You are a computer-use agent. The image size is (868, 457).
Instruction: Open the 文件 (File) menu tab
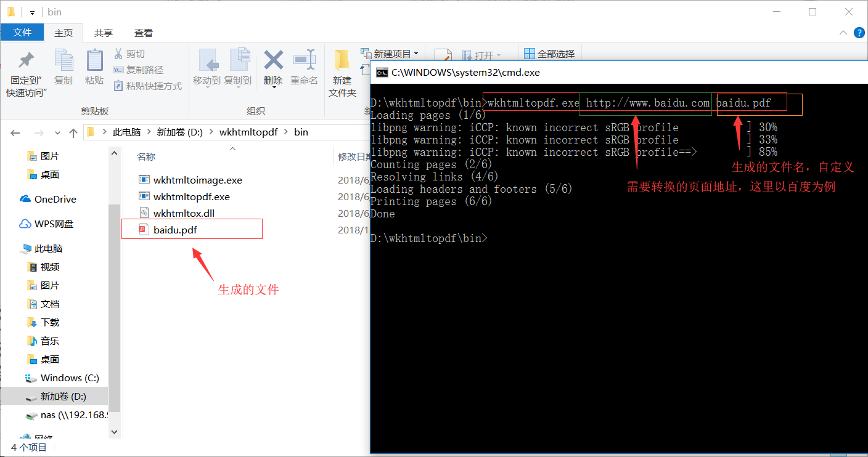pyautogui.click(x=22, y=33)
